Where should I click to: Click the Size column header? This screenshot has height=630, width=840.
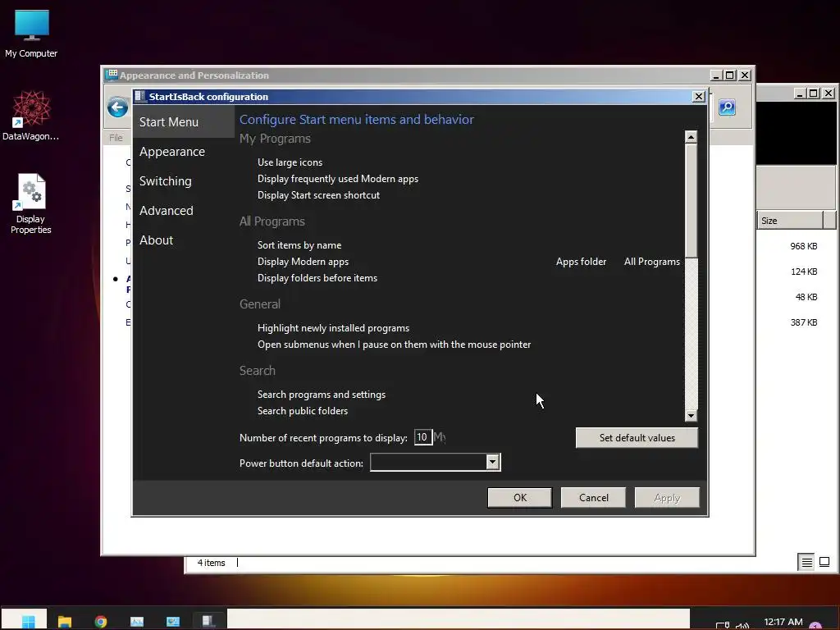tap(790, 221)
